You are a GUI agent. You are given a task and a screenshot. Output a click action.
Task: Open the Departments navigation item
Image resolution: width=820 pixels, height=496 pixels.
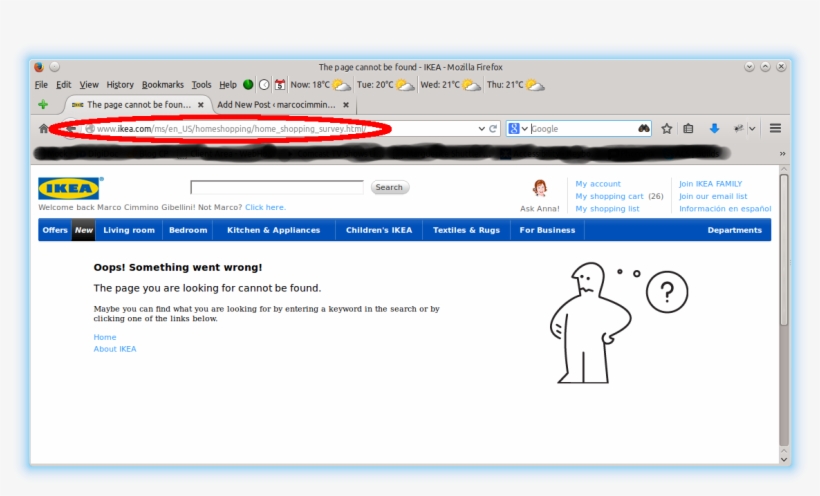734,230
